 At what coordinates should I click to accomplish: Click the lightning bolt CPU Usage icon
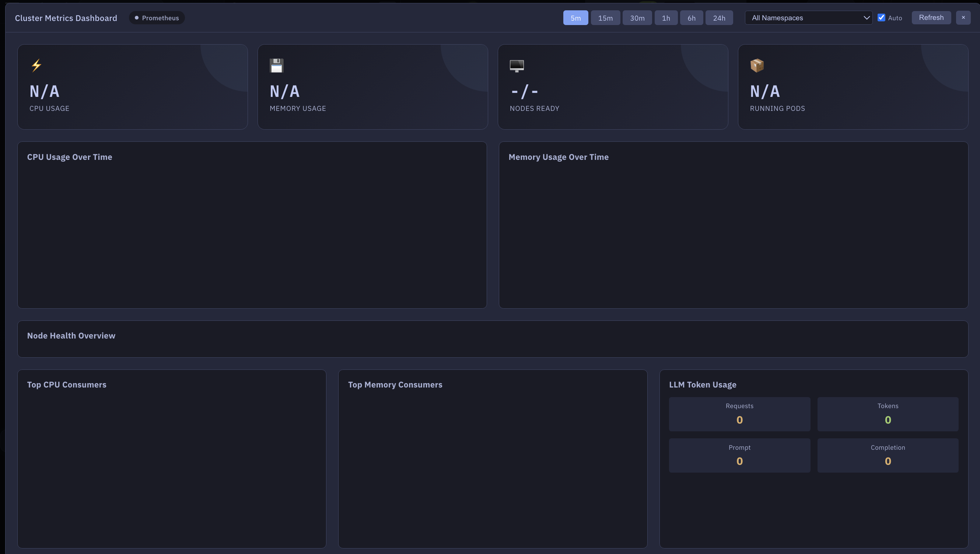[x=36, y=65]
